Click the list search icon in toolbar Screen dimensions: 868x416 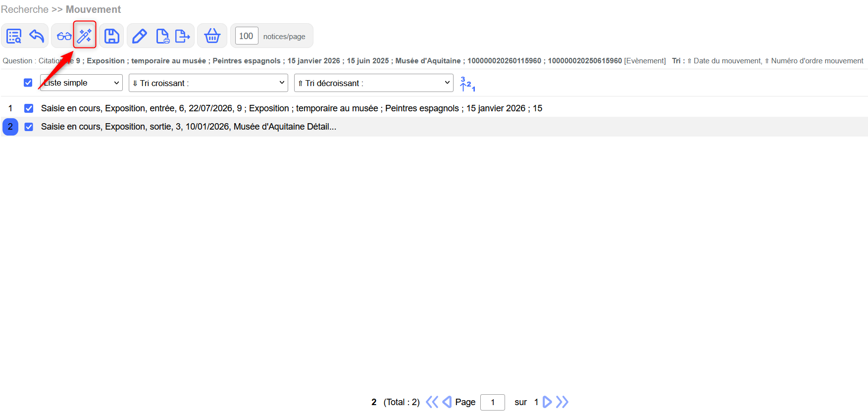14,36
